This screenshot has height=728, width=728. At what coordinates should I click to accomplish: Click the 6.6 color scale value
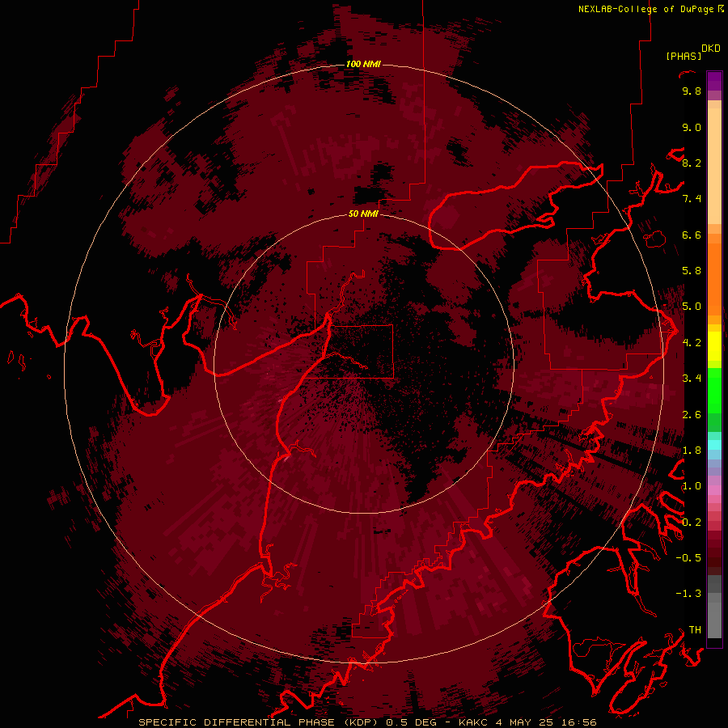pyautogui.click(x=692, y=235)
